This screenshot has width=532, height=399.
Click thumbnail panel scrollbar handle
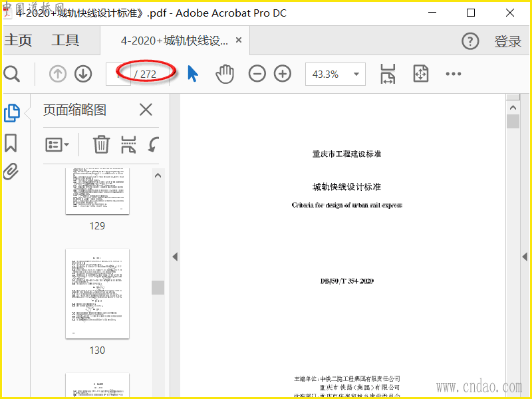pos(158,288)
